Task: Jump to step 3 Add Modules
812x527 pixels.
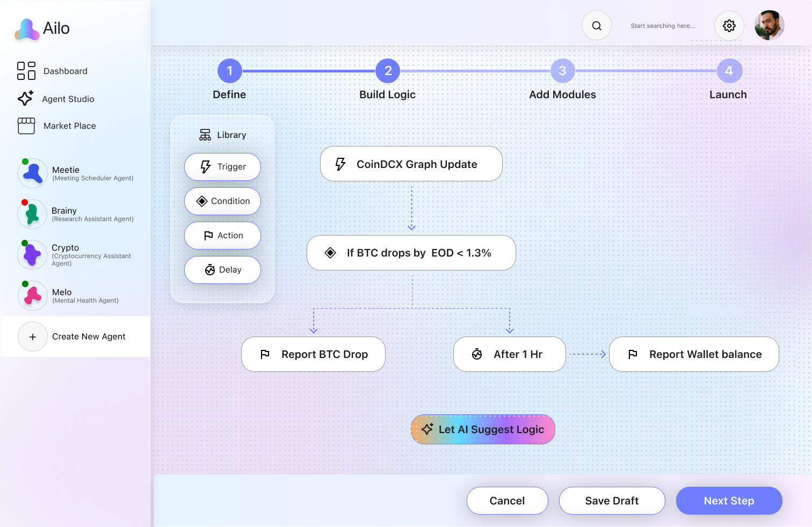Action: click(x=562, y=71)
